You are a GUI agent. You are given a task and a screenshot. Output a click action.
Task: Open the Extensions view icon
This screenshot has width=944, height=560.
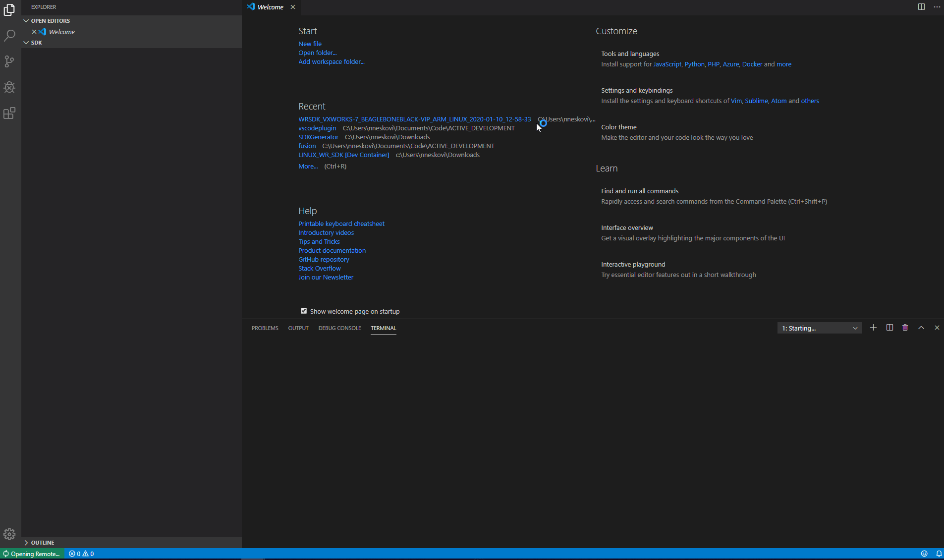pyautogui.click(x=9, y=113)
